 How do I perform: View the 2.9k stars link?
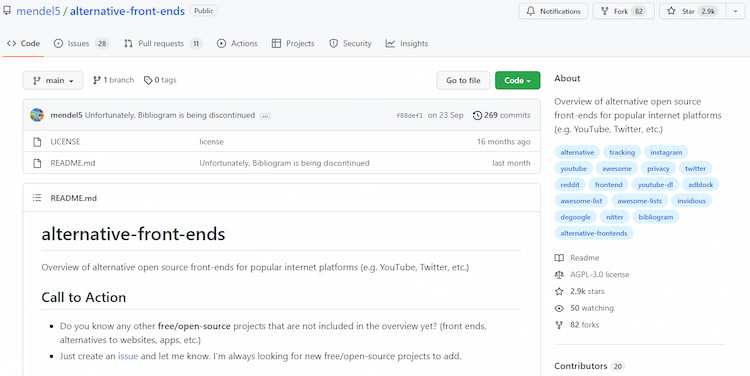pyautogui.click(x=579, y=291)
